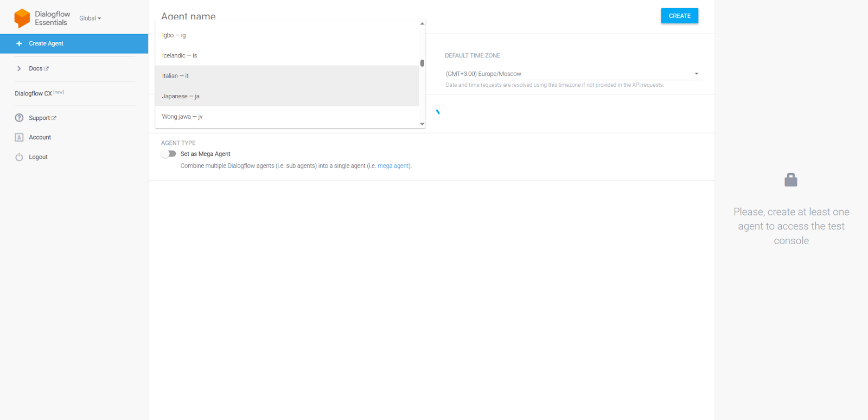The image size is (868, 420).
Task: Click the Logout power icon
Action: [19, 157]
